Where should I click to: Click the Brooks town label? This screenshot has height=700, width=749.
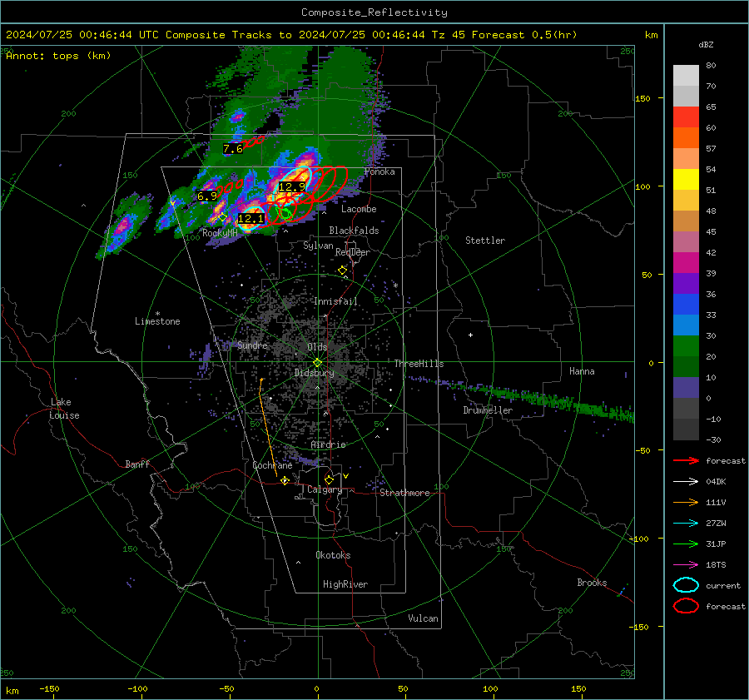click(592, 583)
